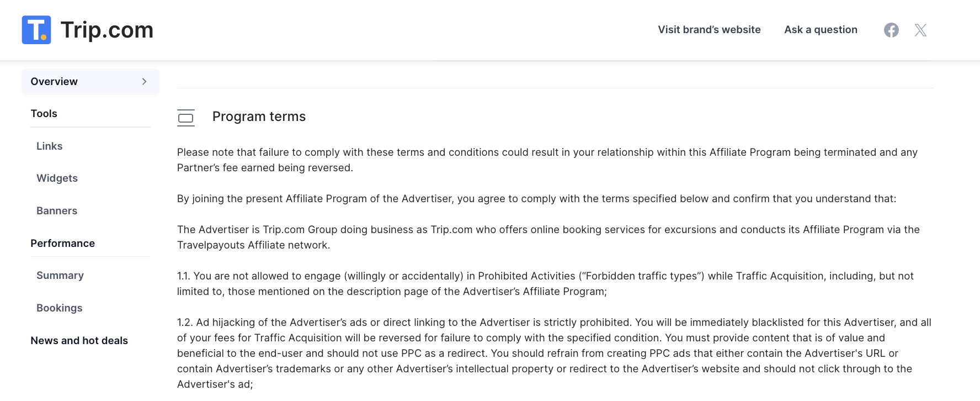This screenshot has height=401, width=980.
Task: Click Ask a question link
Action: tap(821, 30)
